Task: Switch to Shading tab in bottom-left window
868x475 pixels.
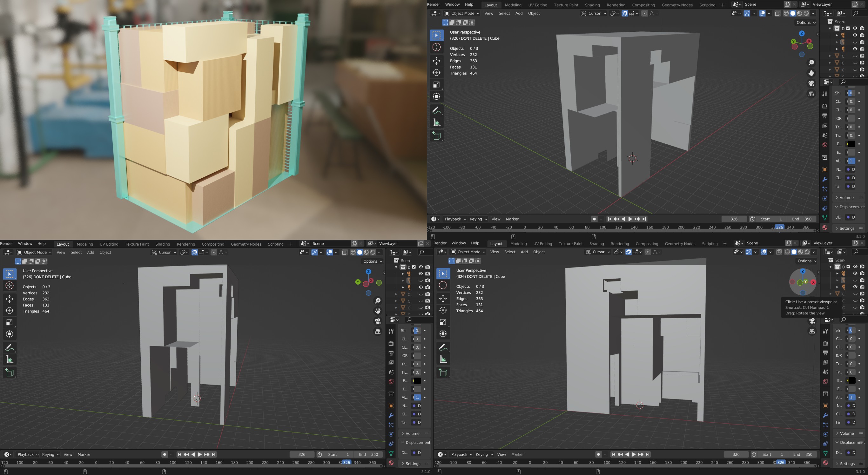Action: [162, 244]
